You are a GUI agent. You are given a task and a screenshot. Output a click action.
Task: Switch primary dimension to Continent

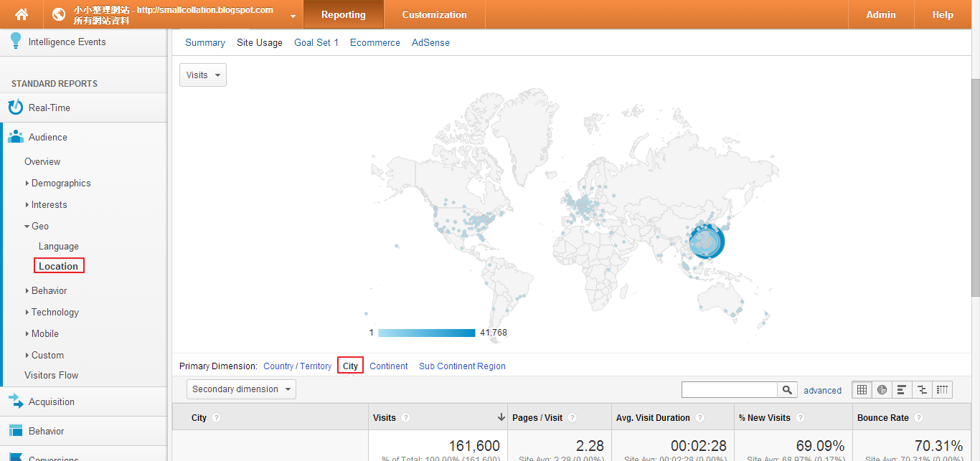[x=388, y=366]
